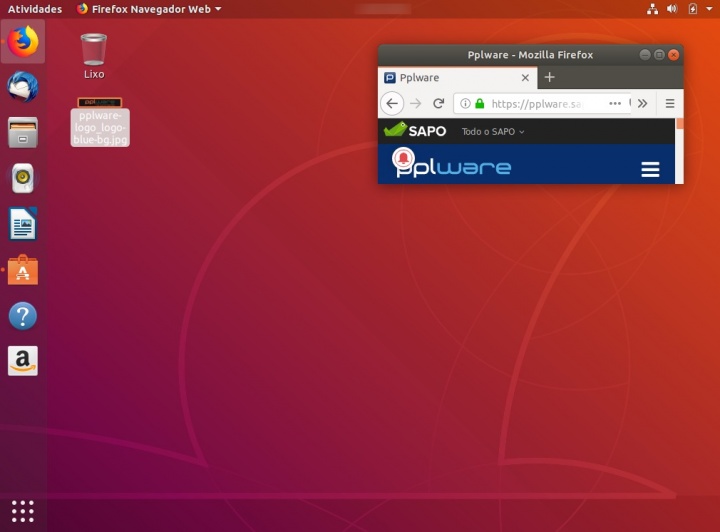Open the Atividades overview

tap(34, 9)
